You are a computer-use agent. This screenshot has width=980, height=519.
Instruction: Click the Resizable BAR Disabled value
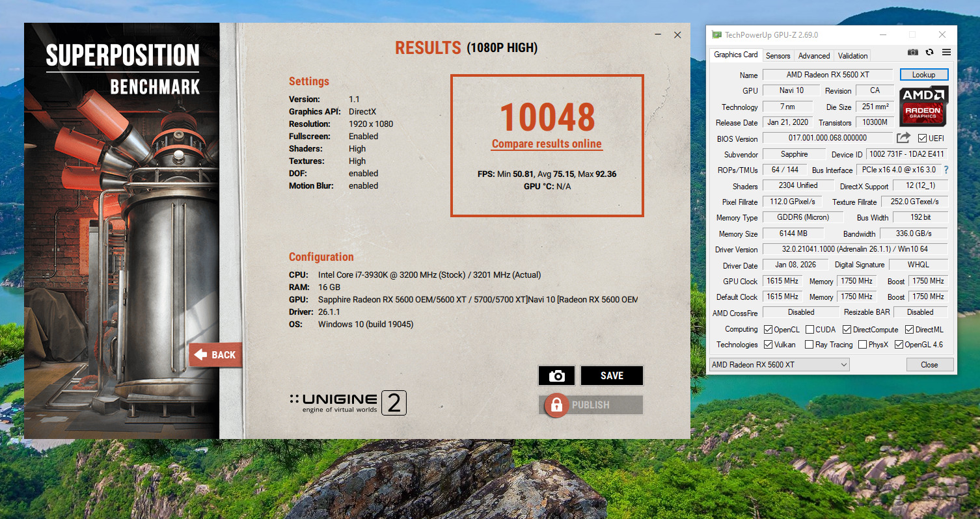(920, 312)
